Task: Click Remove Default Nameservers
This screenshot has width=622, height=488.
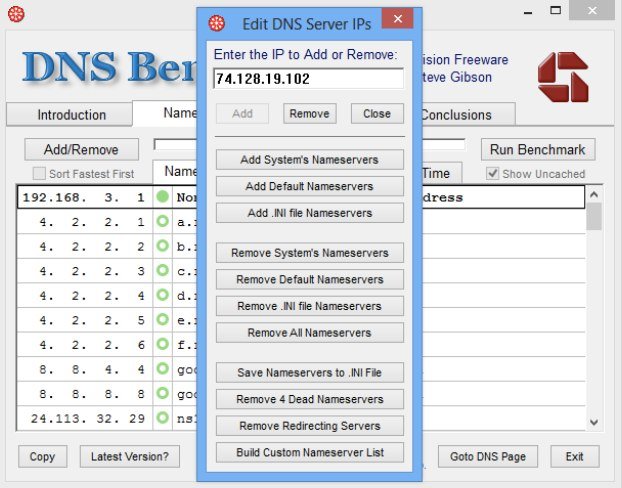Action: click(x=310, y=279)
